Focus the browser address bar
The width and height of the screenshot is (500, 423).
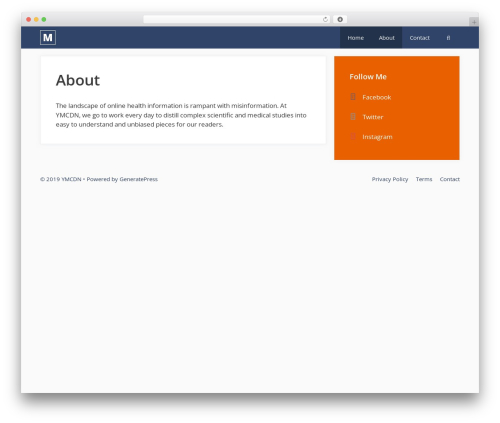pyautogui.click(x=237, y=19)
